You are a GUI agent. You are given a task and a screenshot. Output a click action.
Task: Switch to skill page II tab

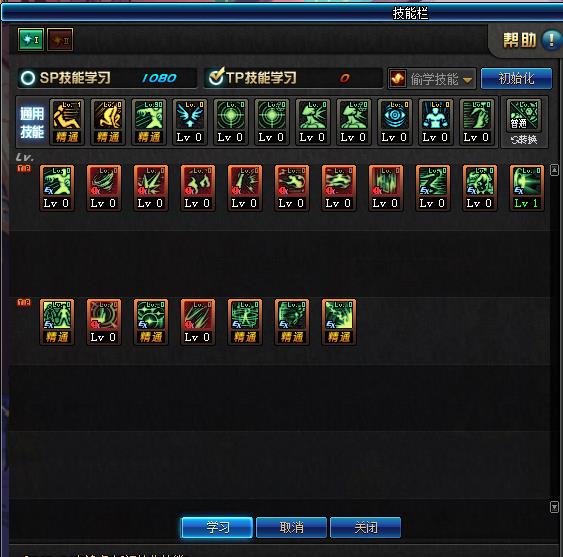[x=60, y=40]
